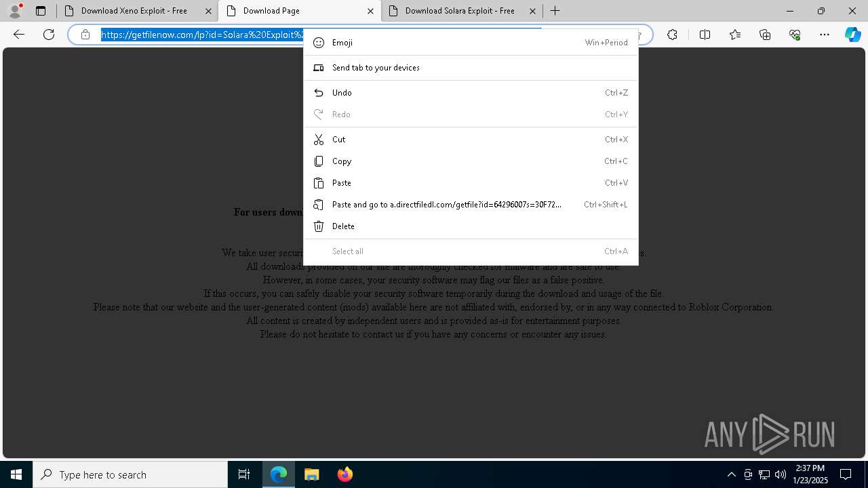Close the Download Xeno Exploit tab
The height and width of the screenshot is (488, 868).
click(208, 11)
